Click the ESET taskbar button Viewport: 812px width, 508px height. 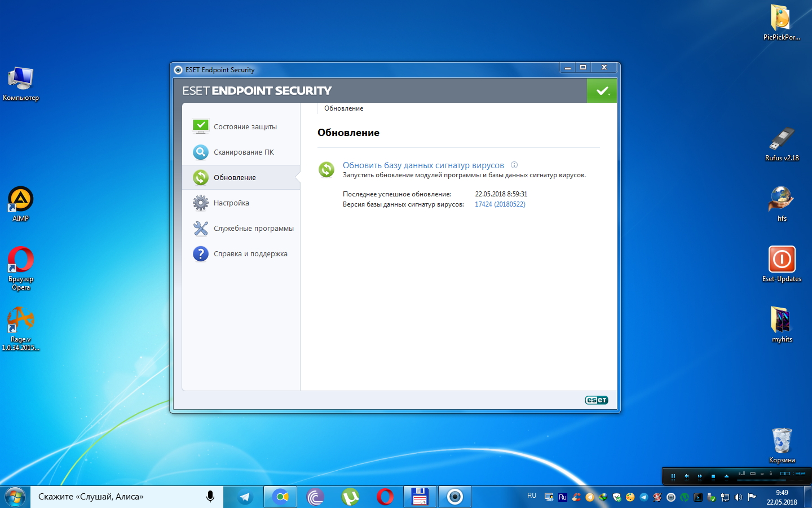coord(455,497)
